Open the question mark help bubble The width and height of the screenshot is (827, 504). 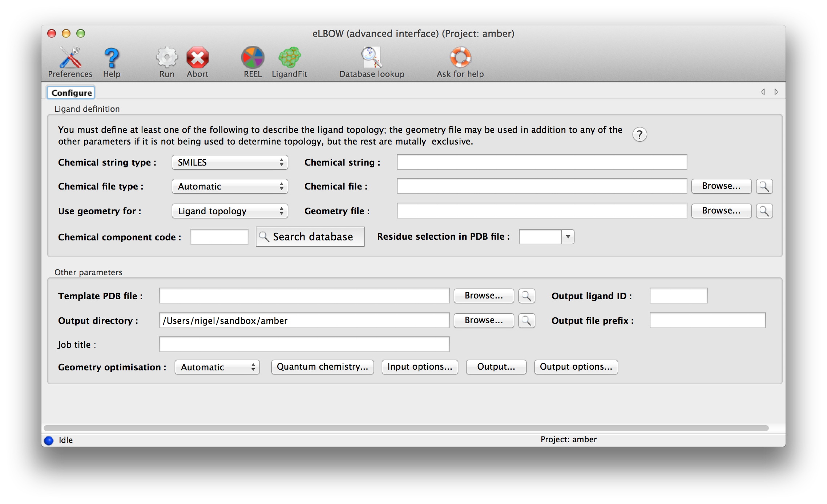[640, 134]
